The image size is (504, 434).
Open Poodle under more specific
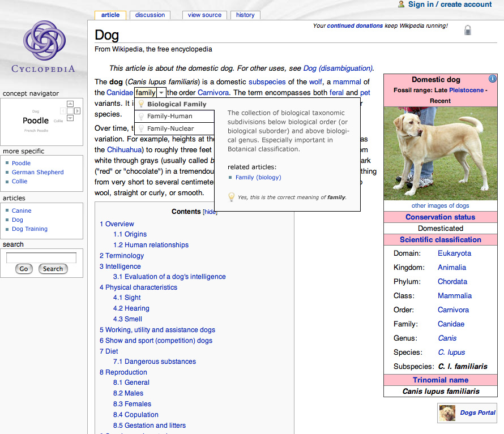21,163
